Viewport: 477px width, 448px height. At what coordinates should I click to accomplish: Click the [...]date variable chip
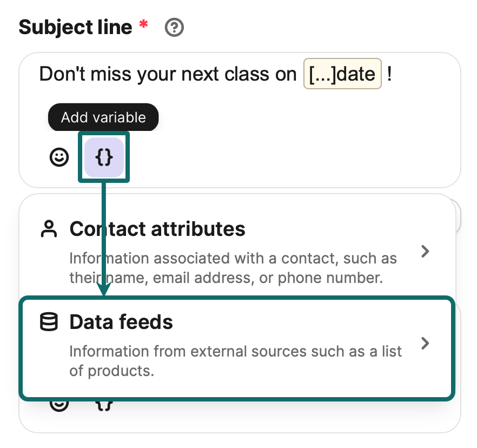[x=343, y=74]
